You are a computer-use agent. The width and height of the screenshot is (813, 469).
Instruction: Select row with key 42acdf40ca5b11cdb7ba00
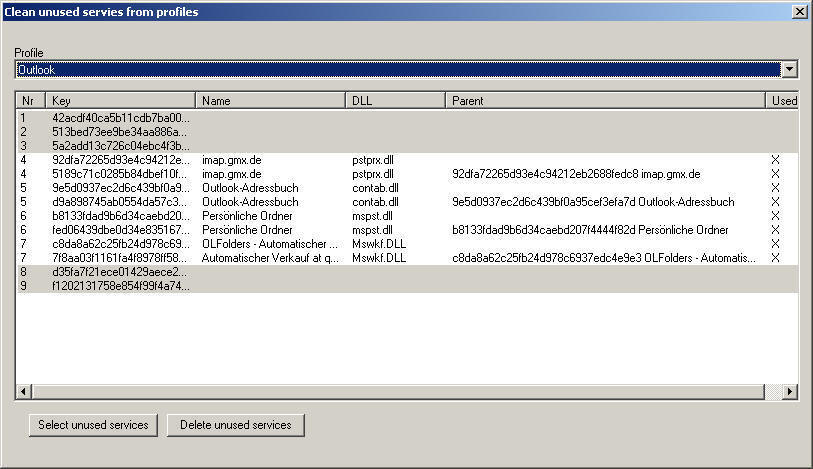pyautogui.click(x=120, y=118)
